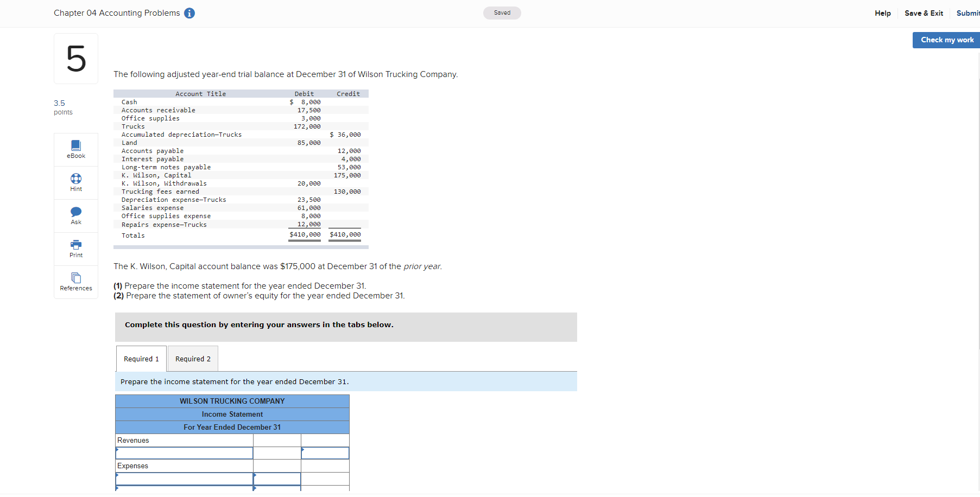This screenshot has height=497, width=980.
Task: Submit the assignment
Action: click(x=969, y=13)
